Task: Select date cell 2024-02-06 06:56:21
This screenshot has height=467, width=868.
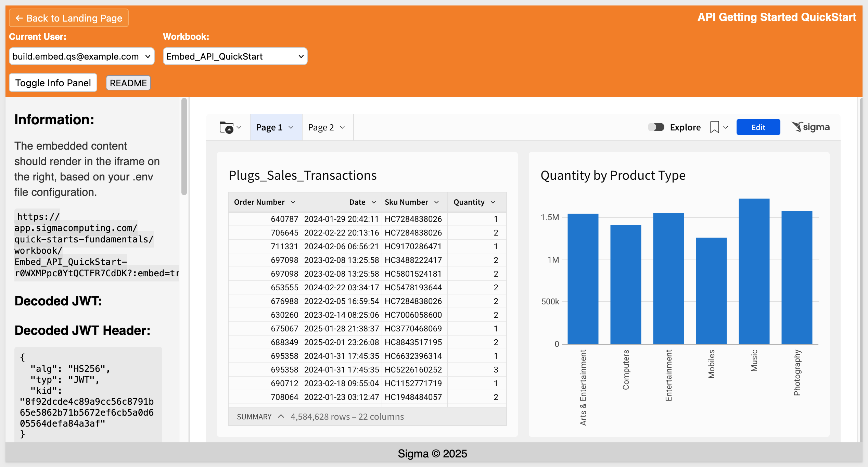Action: click(341, 247)
